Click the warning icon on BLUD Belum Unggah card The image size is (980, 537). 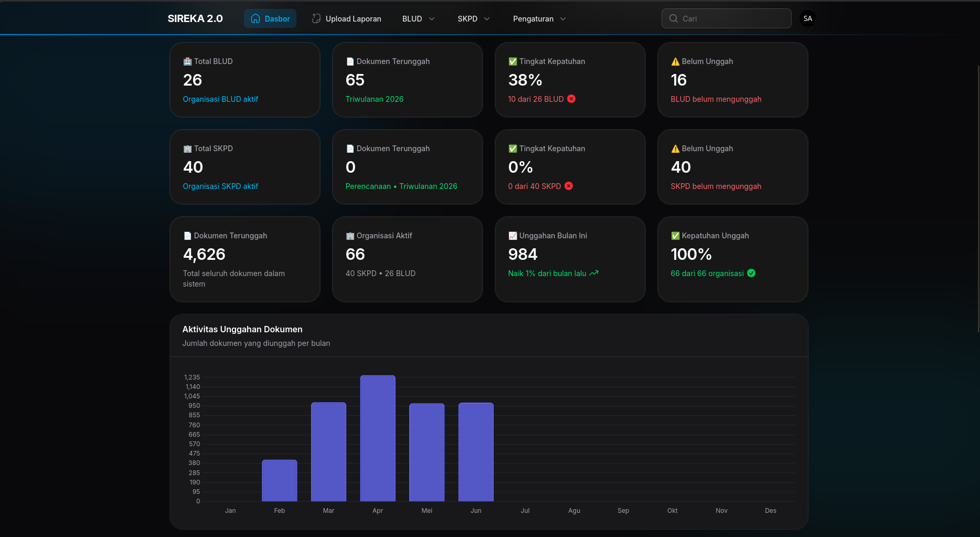point(675,61)
